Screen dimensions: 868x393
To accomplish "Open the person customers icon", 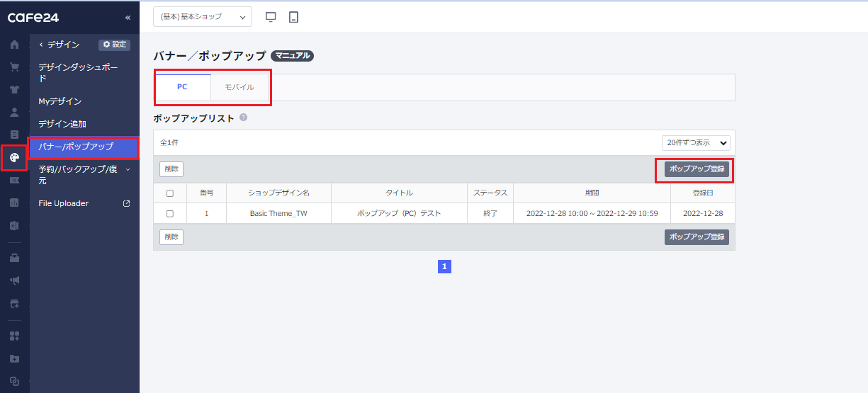I will 14,112.
